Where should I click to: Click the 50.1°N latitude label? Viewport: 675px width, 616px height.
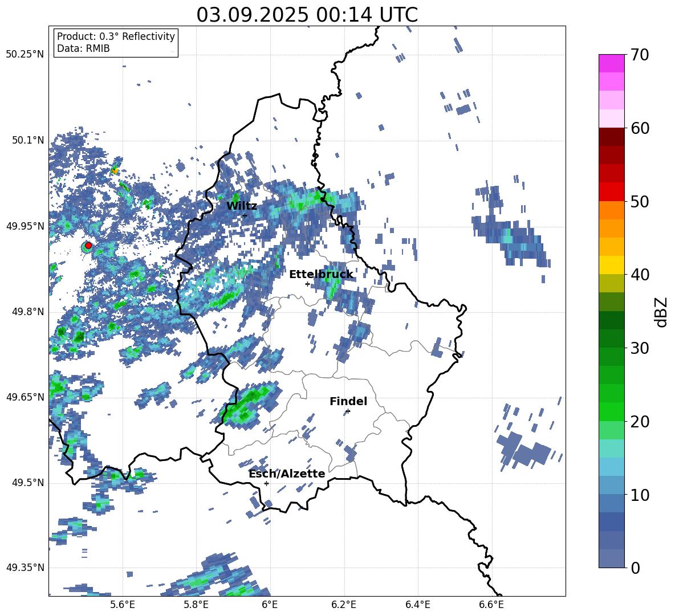coord(28,140)
